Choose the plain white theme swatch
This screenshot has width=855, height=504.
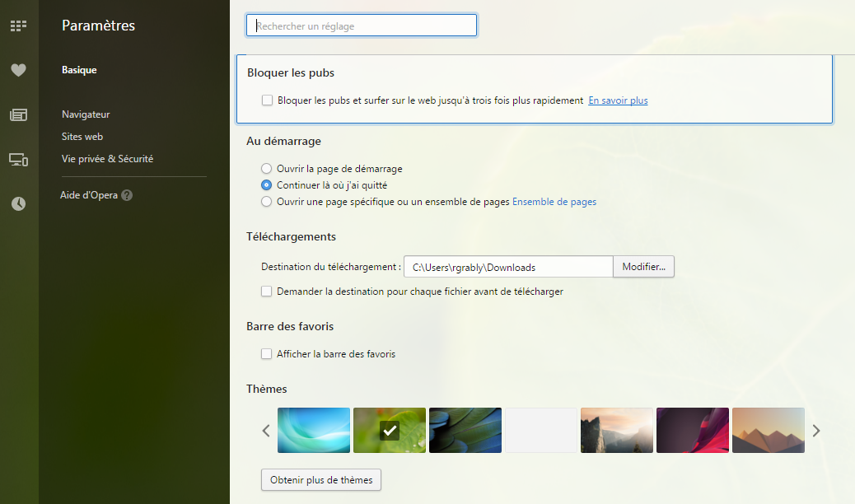(541, 430)
